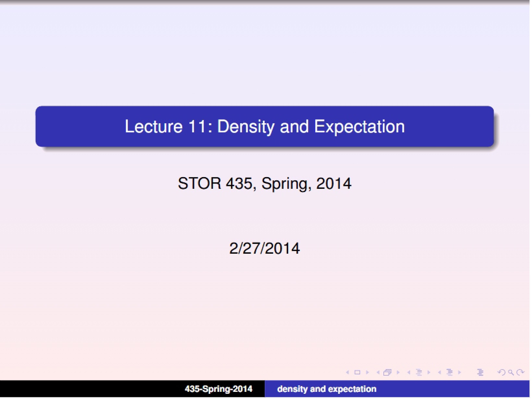Screen dimensions: 532x399
Task: Click the footer label 'density and expectation'
Action: pos(327,389)
